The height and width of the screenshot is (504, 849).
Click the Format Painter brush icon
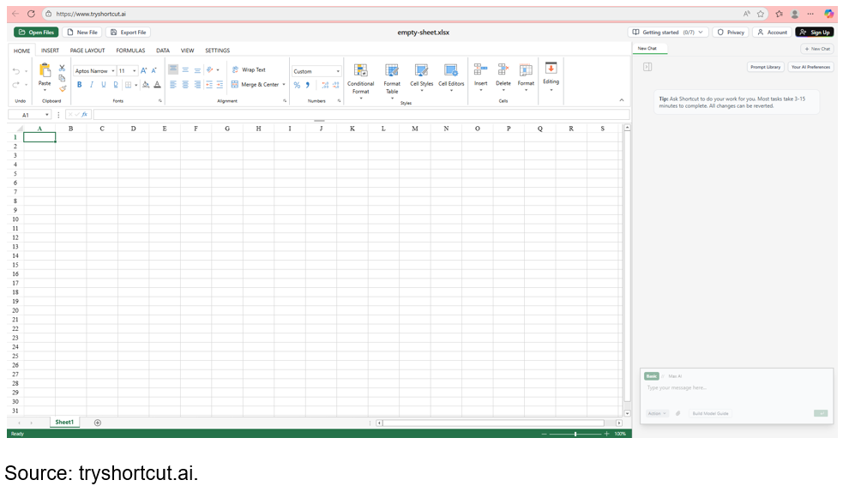tap(63, 88)
